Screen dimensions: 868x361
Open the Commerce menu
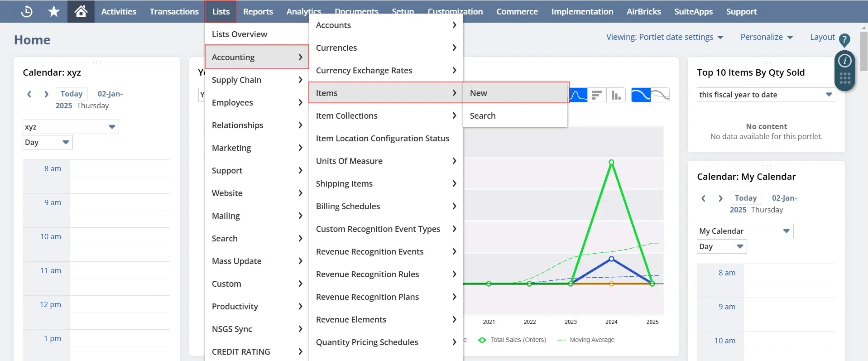coord(517,11)
